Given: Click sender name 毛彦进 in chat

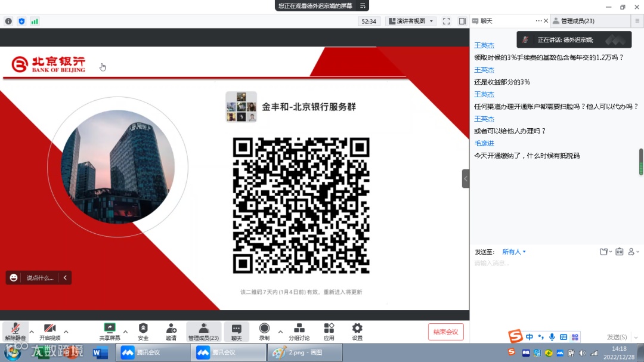Looking at the screenshot, I should point(484,143).
